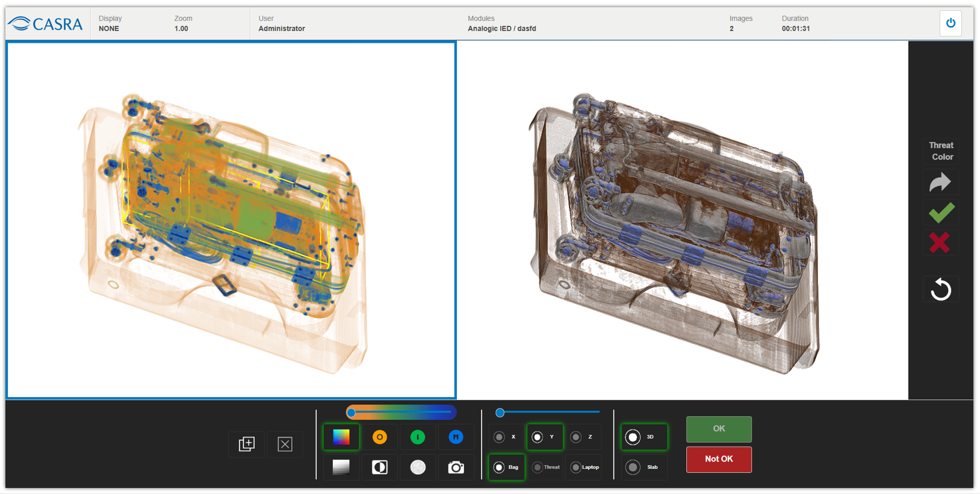Click the gray forward arrow icon
The width and height of the screenshot is (980, 494).
pyautogui.click(x=940, y=182)
